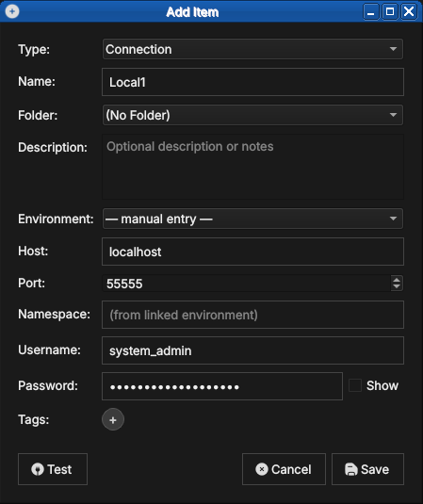Maximize the Add Item dialog
Screen dimensions: 423x504
(x=390, y=12)
